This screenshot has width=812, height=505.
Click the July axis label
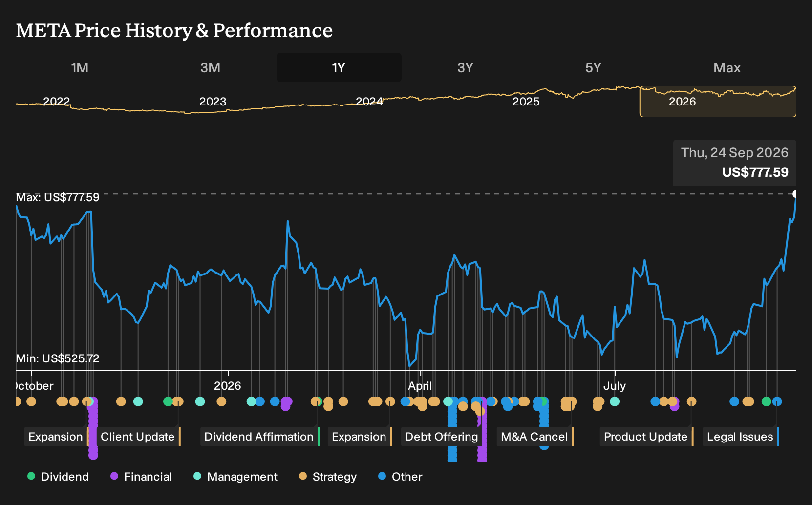(x=615, y=386)
